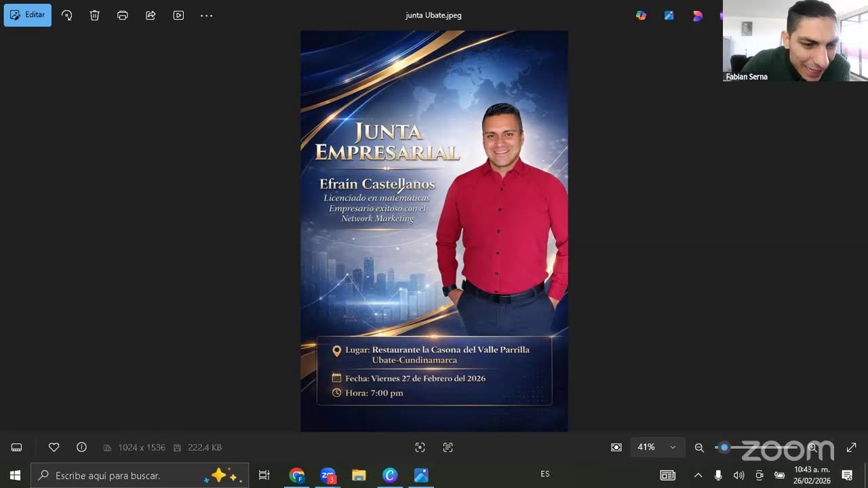Rotate the image with the rotate icon
The width and height of the screenshot is (868, 488).
point(66,15)
